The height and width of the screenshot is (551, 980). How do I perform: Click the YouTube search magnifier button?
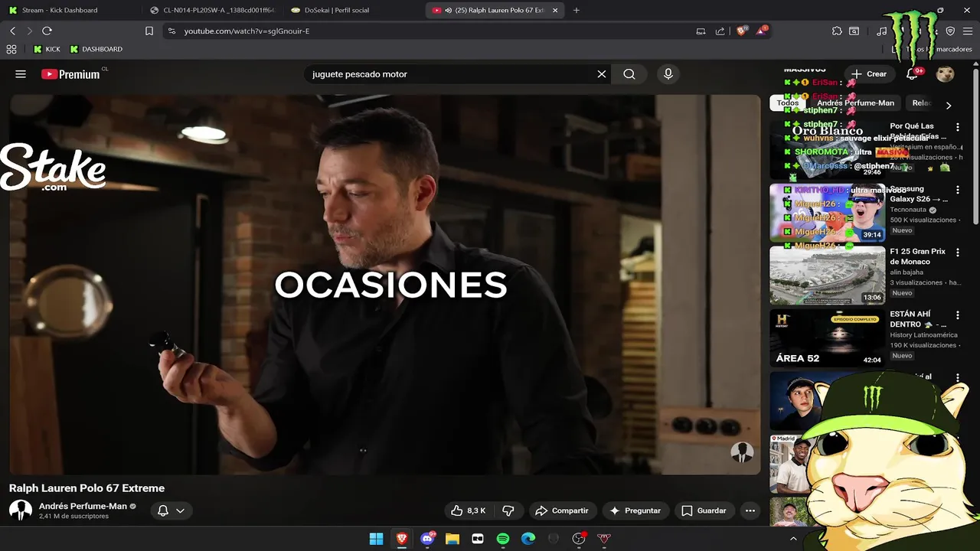pos(629,74)
